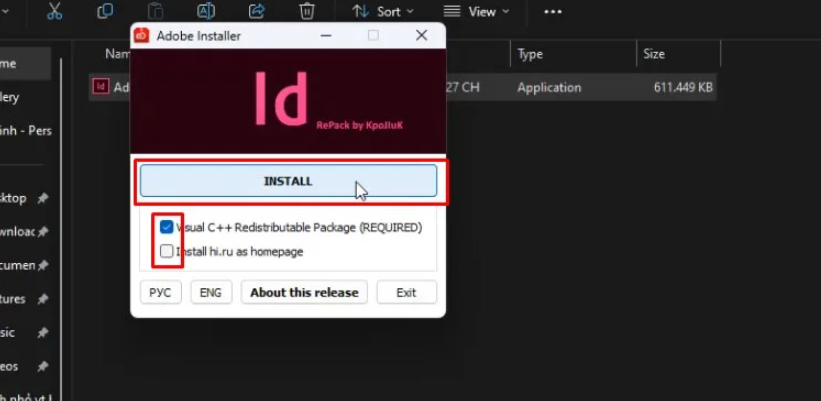Image resolution: width=821 pixels, height=401 pixels.
Task: Click the Size column header
Action: [654, 54]
